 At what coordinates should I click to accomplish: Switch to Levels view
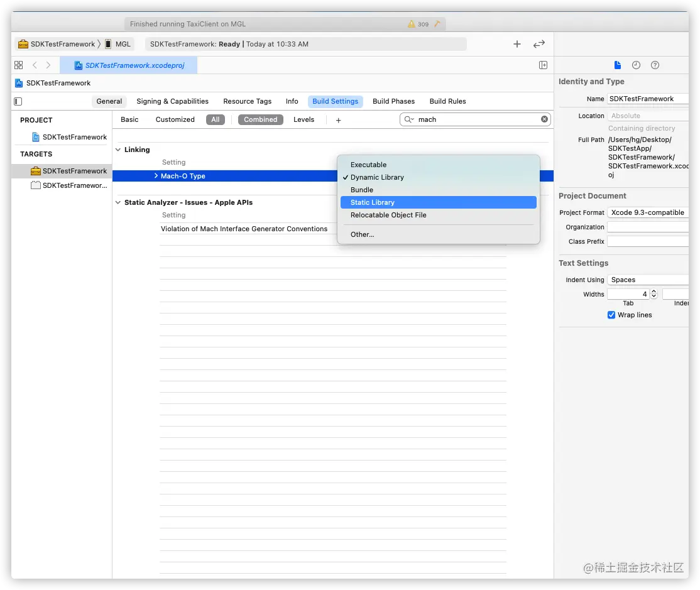coord(304,119)
